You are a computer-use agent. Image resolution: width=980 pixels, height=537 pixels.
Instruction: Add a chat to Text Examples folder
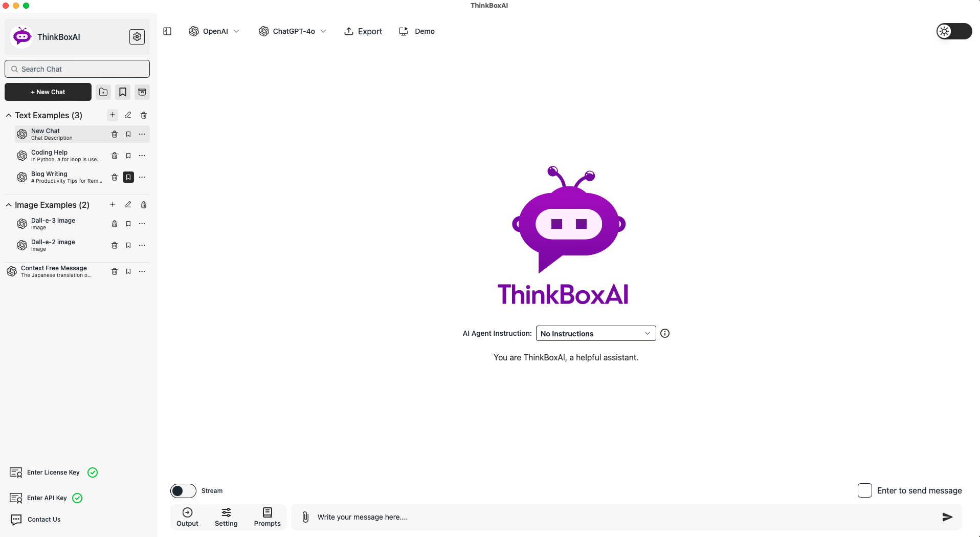113,115
